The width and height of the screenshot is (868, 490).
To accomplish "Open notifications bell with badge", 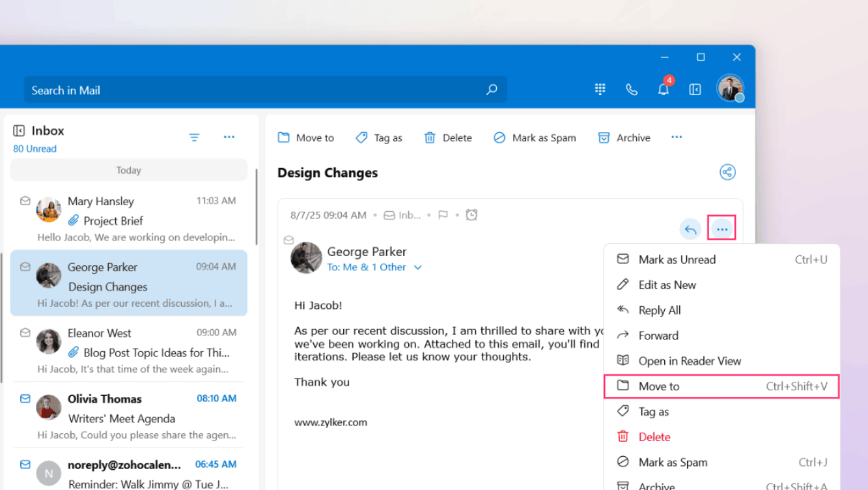I will tap(664, 89).
